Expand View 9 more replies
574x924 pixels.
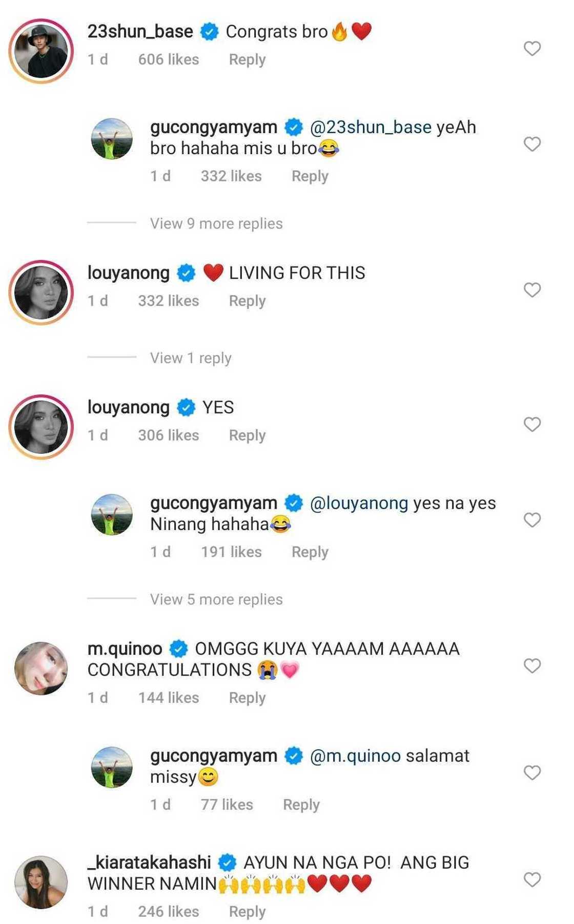215,223
